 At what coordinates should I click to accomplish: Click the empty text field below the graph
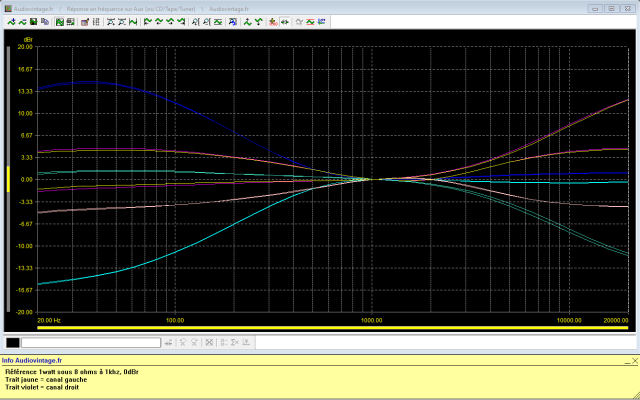click(x=91, y=342)
